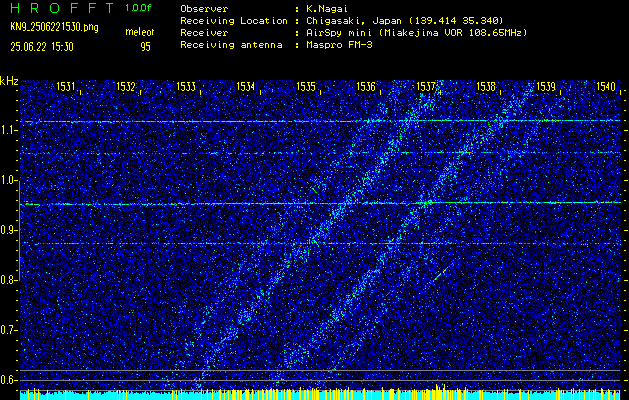Click the 1536 time marker
The height and width of the screenshot is (400, 629).
pos(366,86)
